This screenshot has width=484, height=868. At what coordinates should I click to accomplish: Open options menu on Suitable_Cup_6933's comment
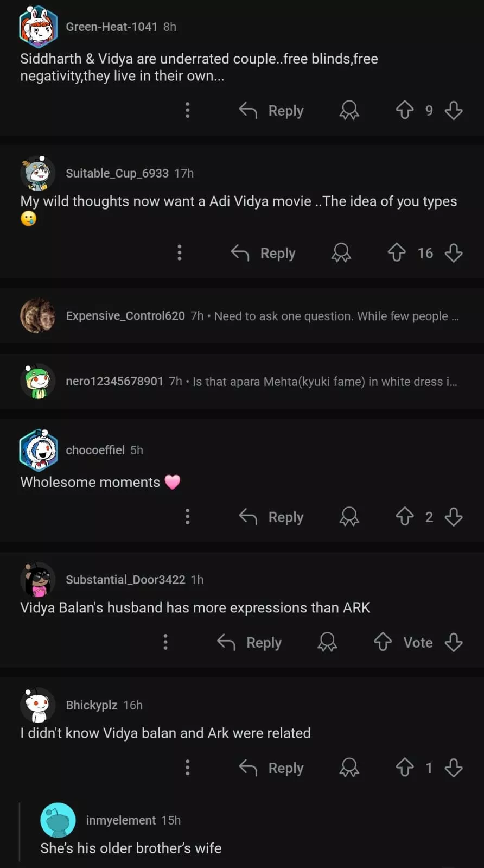(180, 252)
